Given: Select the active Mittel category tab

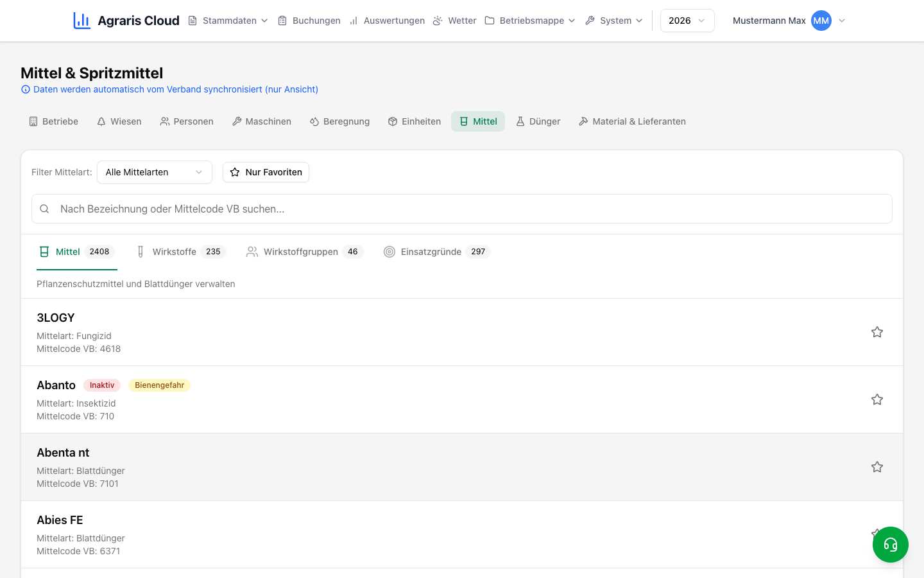Looking at the screenshot, I should [478, 121].
